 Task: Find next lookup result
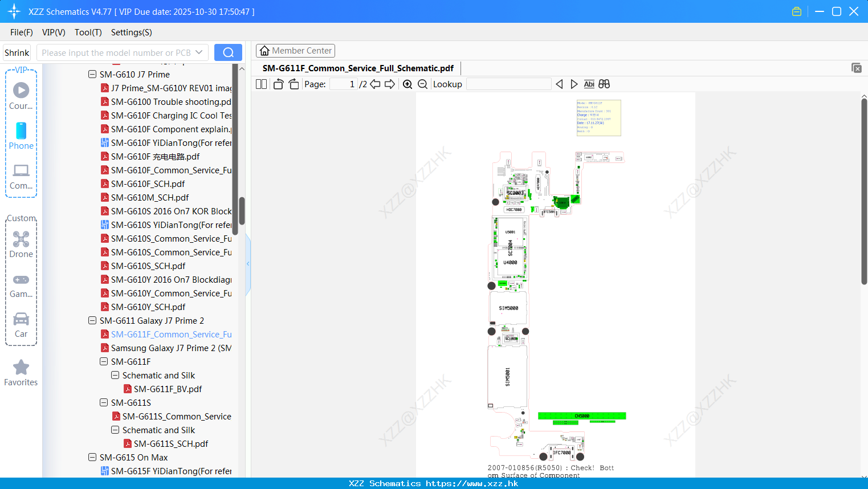(574, 84)
